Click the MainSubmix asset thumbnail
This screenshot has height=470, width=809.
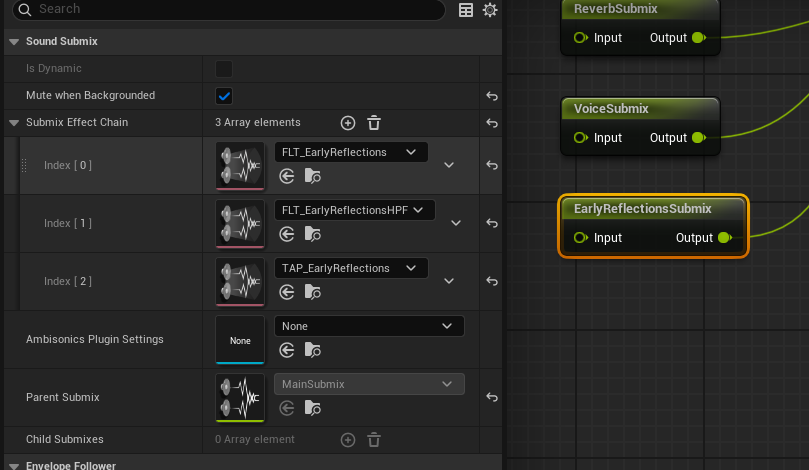(240, 397)
